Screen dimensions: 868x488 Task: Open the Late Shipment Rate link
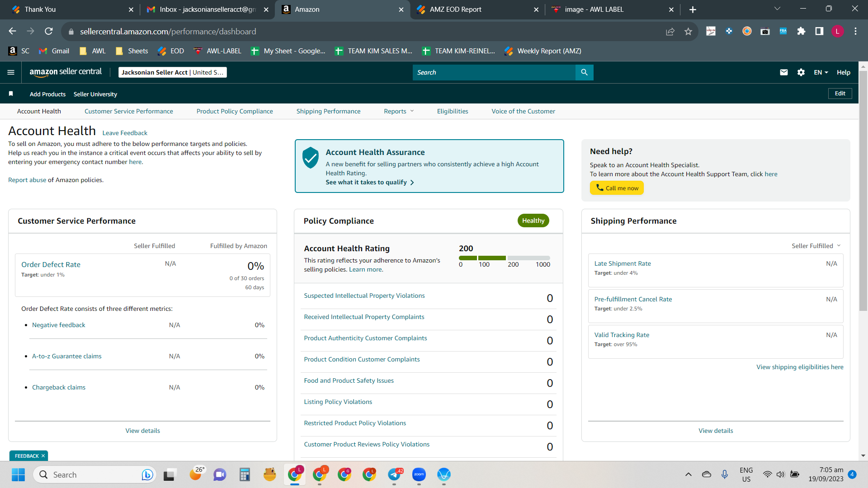pos(623,263)
